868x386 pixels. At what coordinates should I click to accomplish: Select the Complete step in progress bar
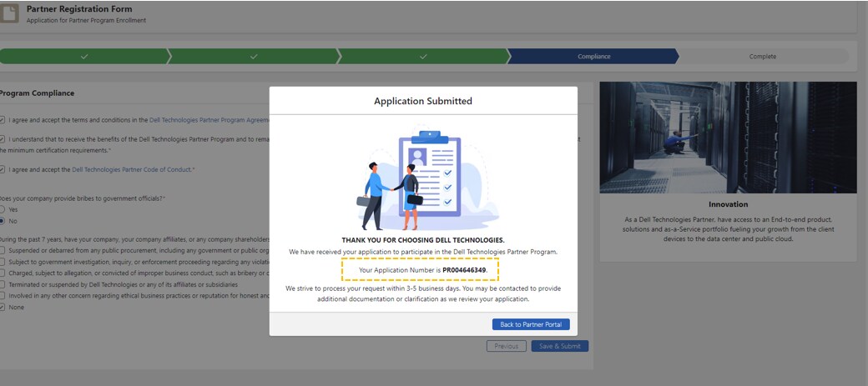coord(762,57)
